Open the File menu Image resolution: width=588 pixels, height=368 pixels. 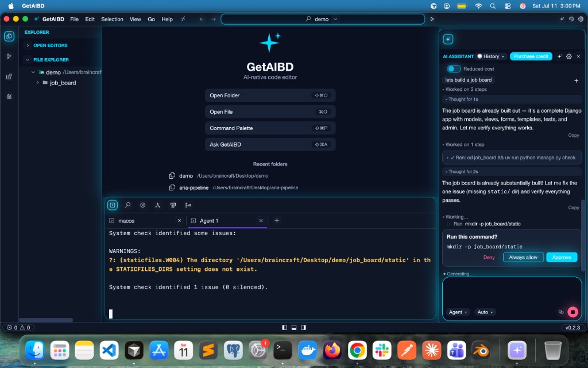pos(74,19)
